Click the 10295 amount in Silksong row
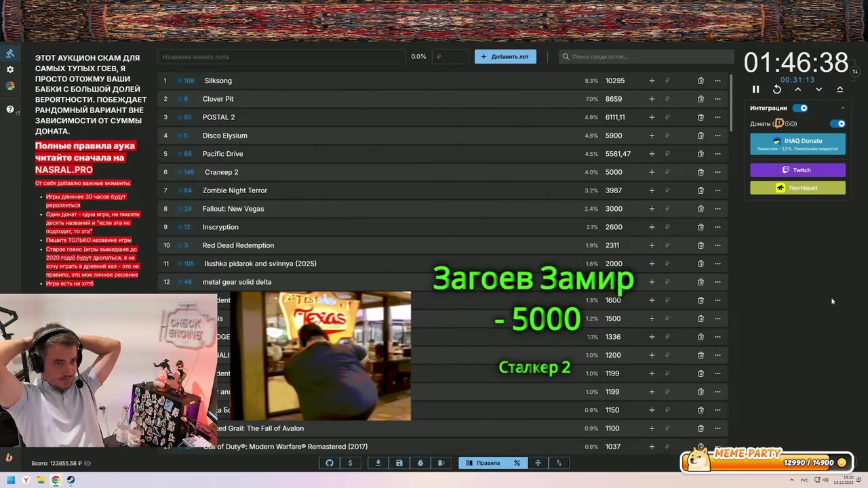The image size is (868, 488). pos(615,81)
